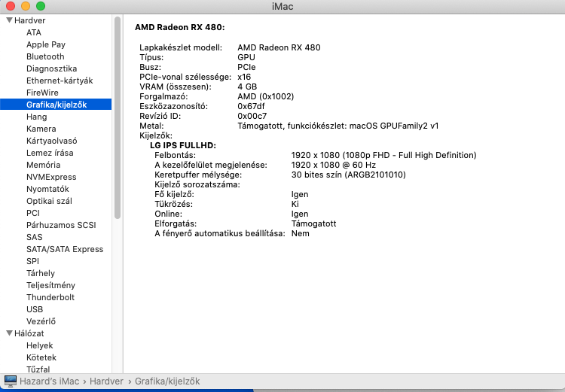
Task: Close the iMac window with red button
Action: (x=11, y=6)
